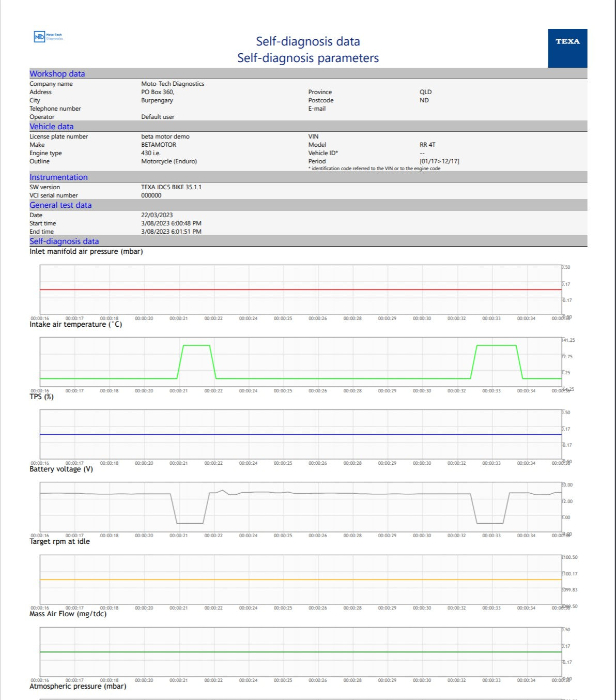Screen dimensions: 616x700
Task: Click the orange line in target rpm chart
Action: point(301,580)
